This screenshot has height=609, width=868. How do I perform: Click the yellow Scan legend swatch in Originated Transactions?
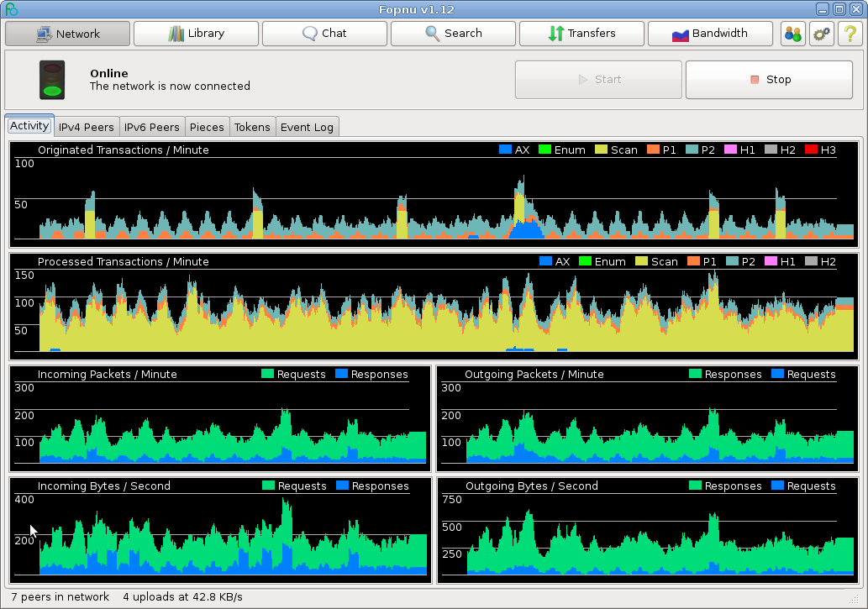pyautogui.click(x=601, y=150)
